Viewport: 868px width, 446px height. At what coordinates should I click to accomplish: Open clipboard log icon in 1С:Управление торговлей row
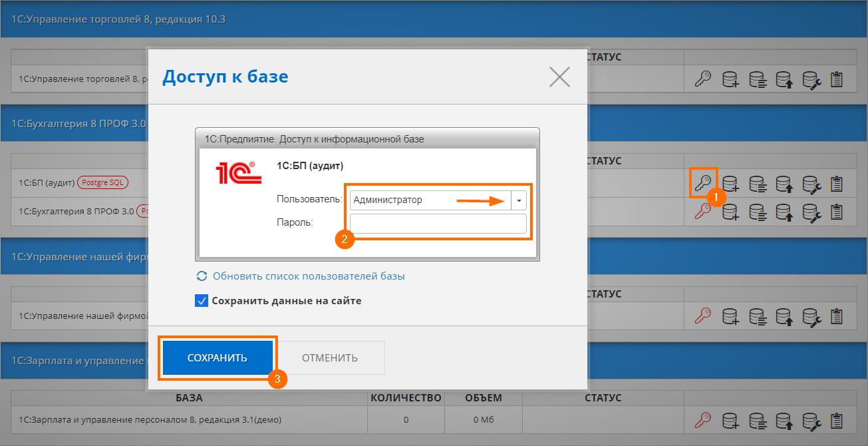pyautogui.click(x=837, y=79)
